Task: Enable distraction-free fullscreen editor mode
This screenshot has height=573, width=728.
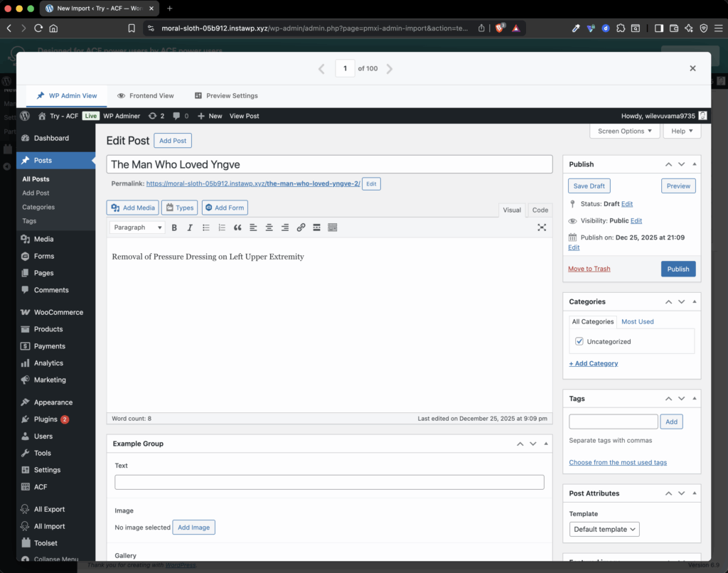Action: [x=542, y=227]
